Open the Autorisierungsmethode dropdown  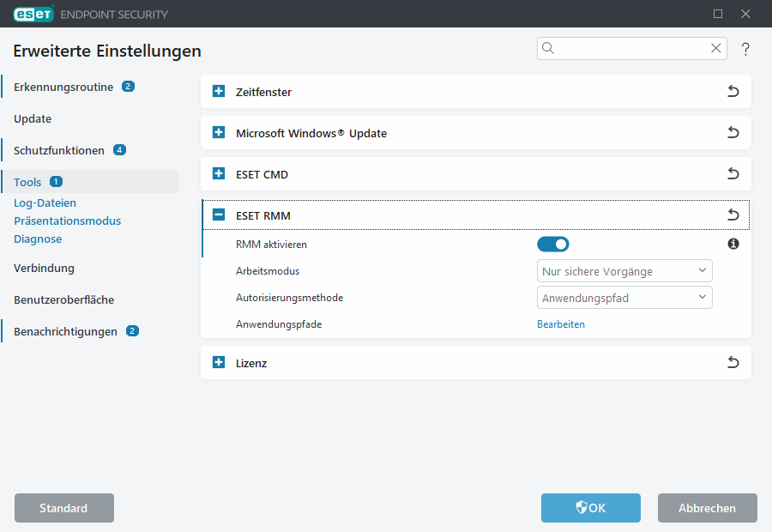(x=624, y=297)
